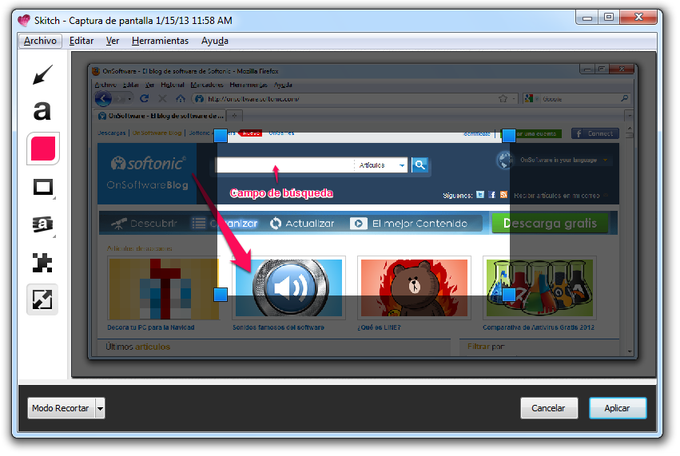
Task: Open the Ayuda menu
Action: [215, 41]
